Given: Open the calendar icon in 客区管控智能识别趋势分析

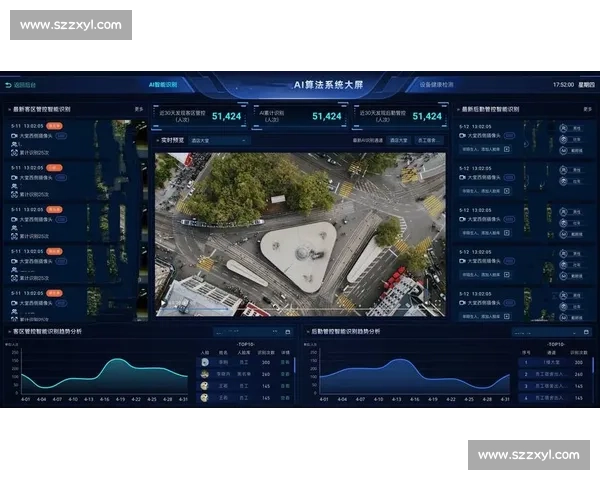Looking at the screenshot, I should coord(288,332).
